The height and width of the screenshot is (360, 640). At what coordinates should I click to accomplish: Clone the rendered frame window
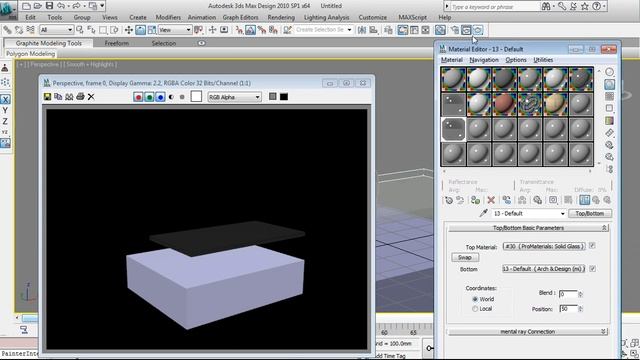coord(69,97)
